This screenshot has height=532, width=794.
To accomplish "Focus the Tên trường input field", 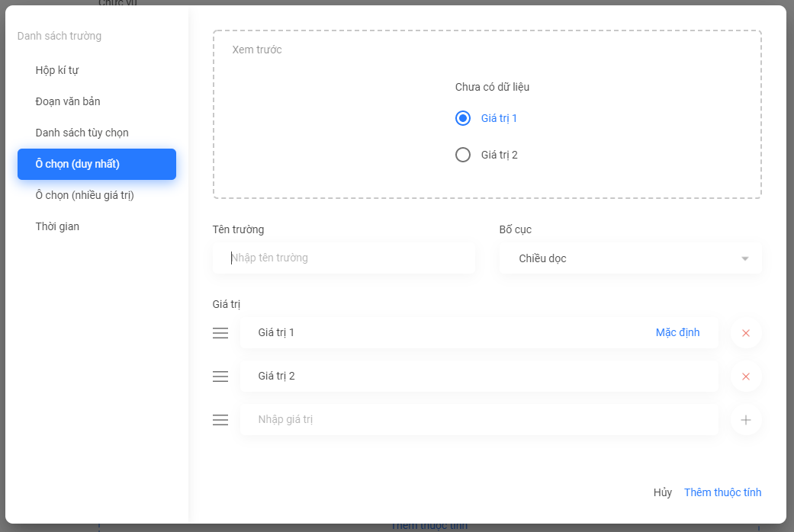I will click(344, 258).
